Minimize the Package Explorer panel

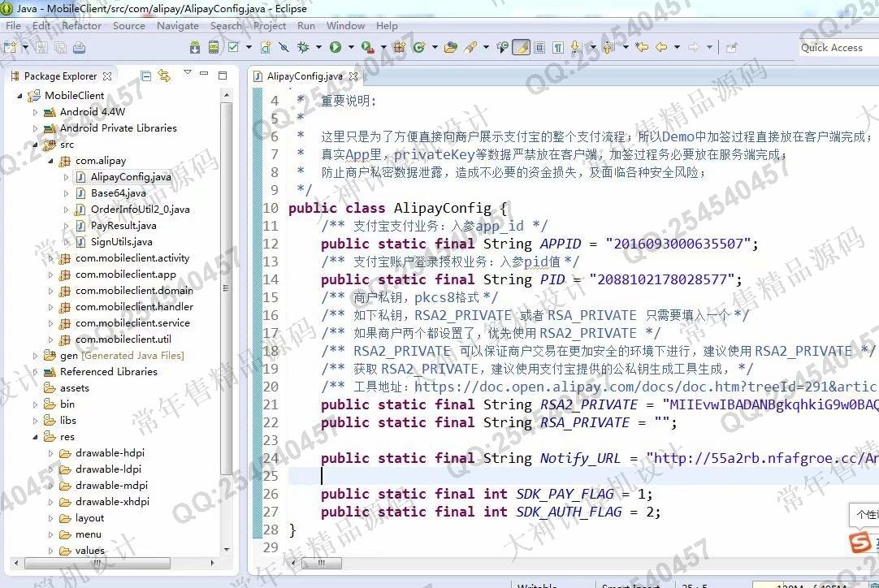pos(204,73)
